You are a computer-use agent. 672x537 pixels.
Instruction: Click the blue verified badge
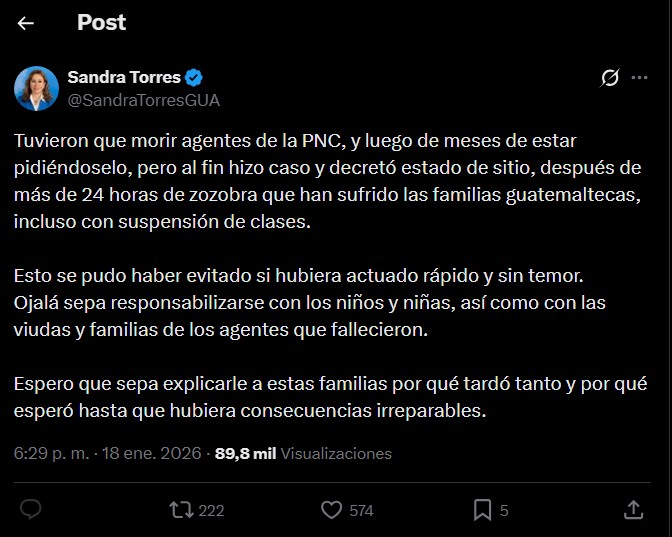[x=194, y=77]
